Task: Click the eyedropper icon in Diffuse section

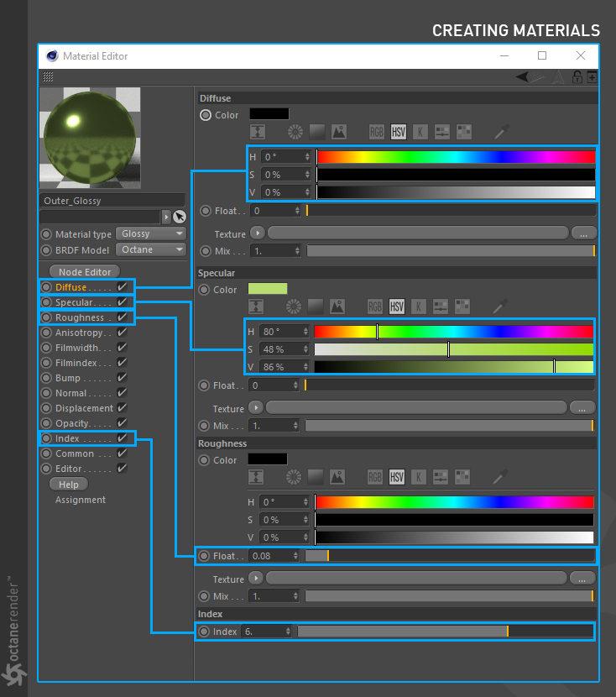Action: (x=501, y=132)
